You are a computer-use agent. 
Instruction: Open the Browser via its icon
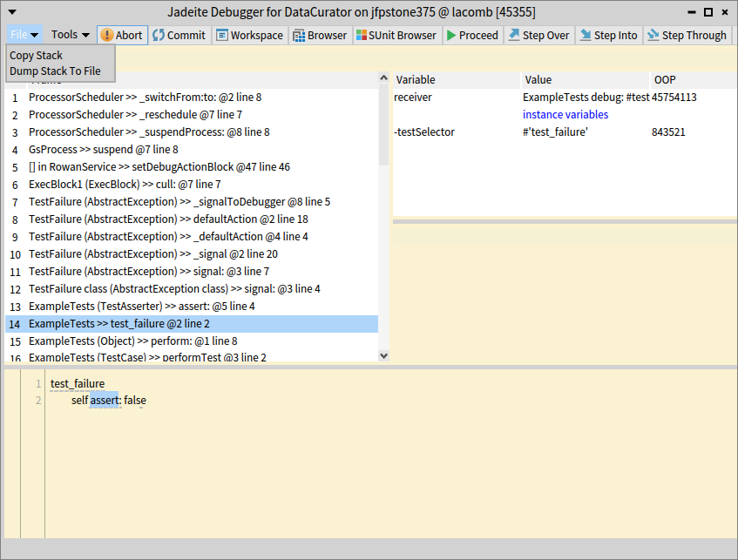pyautogui.click(x=299, y=35)
